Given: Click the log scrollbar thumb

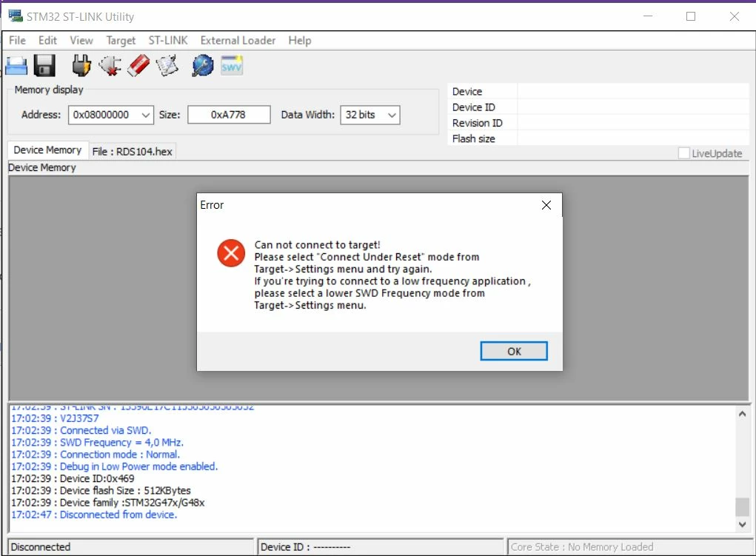Looking at the screenshot, I should click(743, 507).
